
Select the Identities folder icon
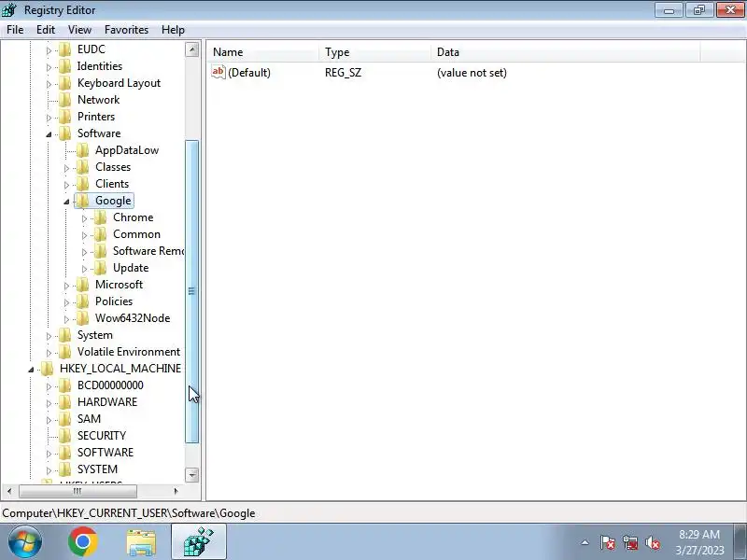point(64,65)
